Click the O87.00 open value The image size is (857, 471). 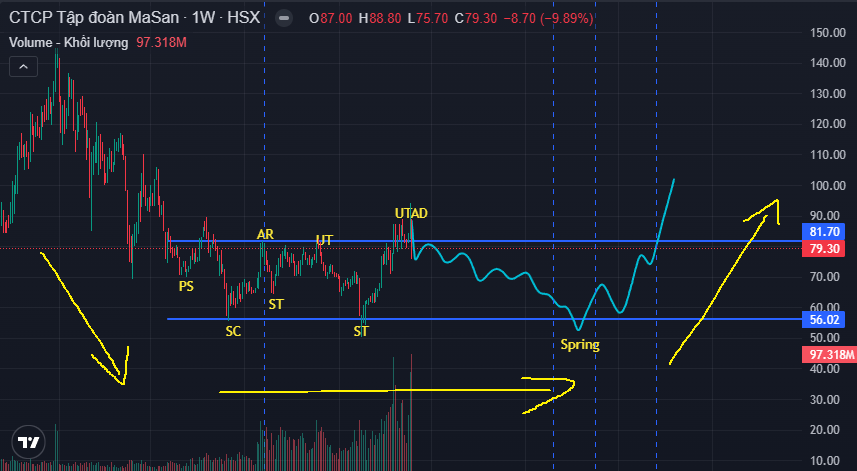[331, 19]
